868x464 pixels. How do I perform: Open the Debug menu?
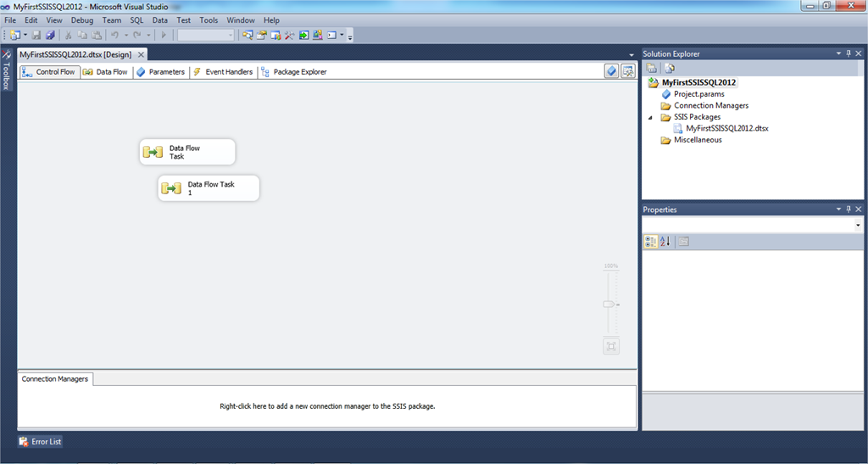82,20
